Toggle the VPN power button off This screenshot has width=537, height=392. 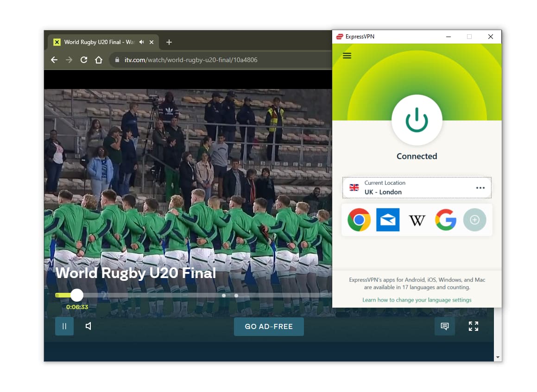click(417, 120)
